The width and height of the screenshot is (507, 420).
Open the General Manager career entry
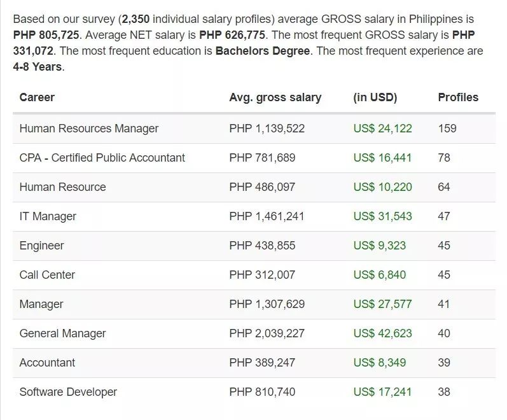tap(63, 333)
